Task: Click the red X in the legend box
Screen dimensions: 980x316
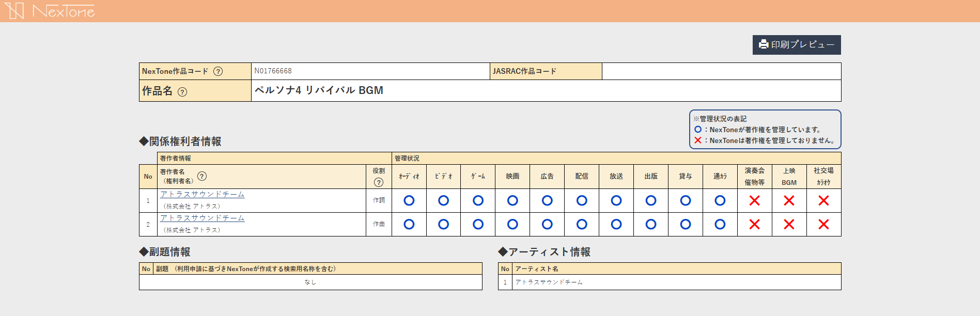Action: pos(698,140)
